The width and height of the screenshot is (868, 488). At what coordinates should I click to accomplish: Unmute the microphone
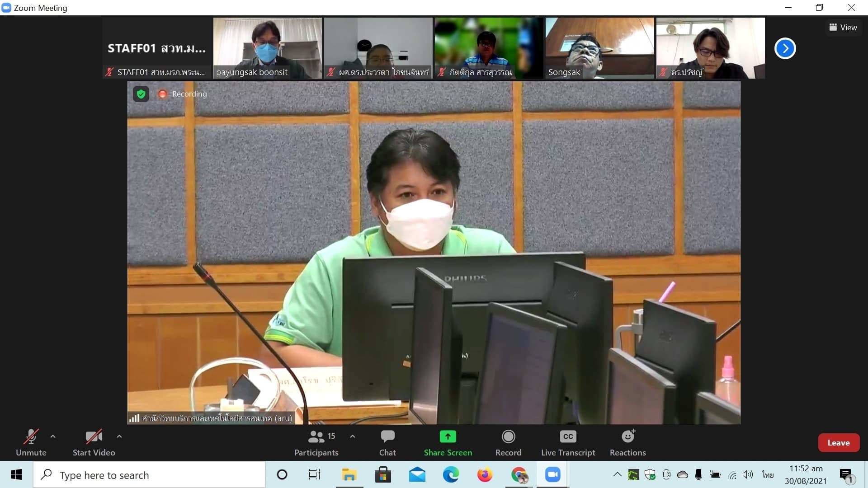pyautogui.click(x=31, y=442)
